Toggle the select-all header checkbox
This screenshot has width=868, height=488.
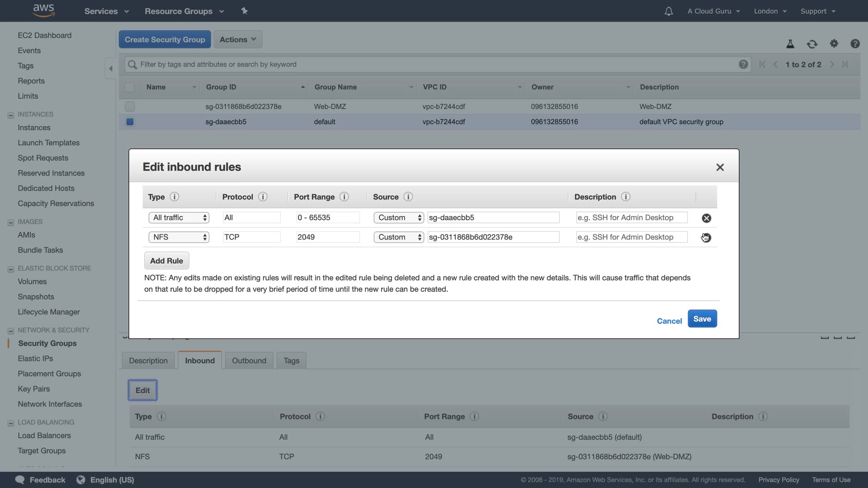pos(129,87)
